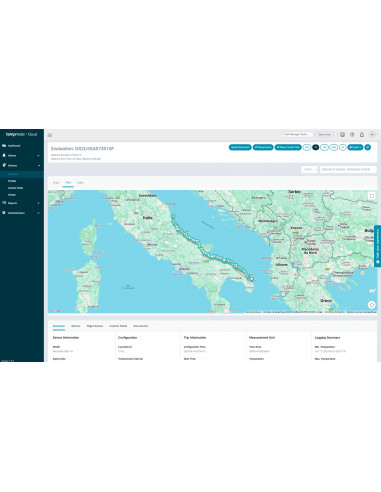
Task: Switch to the Chart tab
Action: (56, 183)
